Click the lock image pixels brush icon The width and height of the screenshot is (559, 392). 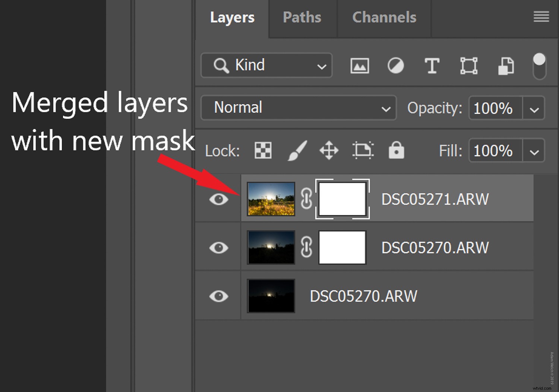coord(296,150)
